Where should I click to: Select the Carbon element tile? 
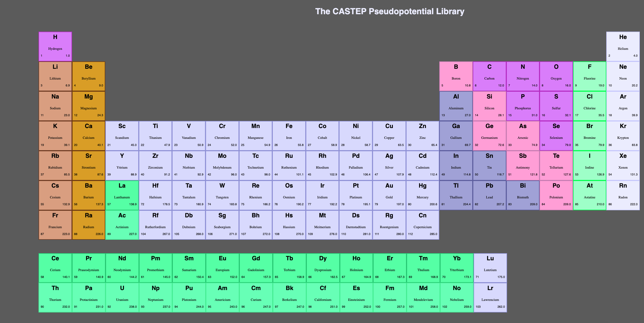pos(489,75)
